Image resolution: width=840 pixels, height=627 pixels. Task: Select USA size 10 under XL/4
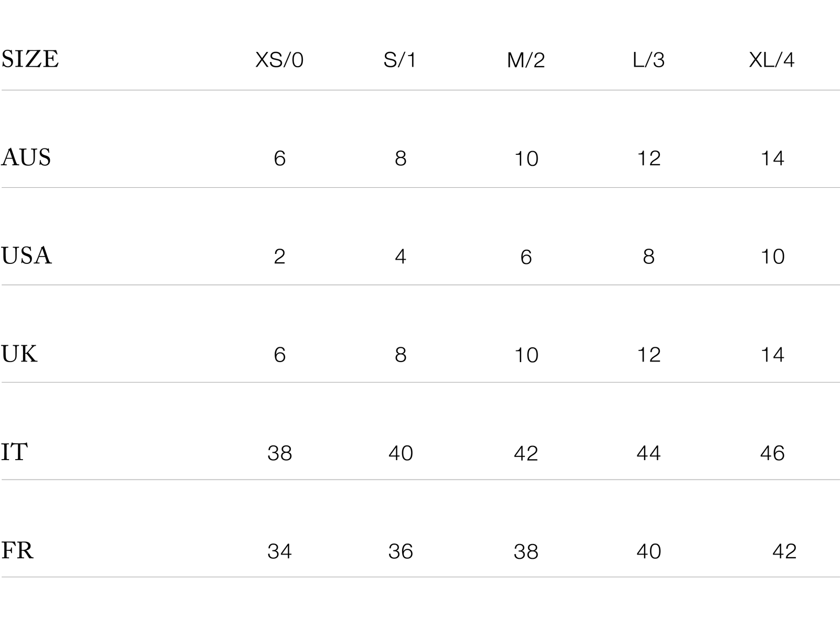click(772, 257)
